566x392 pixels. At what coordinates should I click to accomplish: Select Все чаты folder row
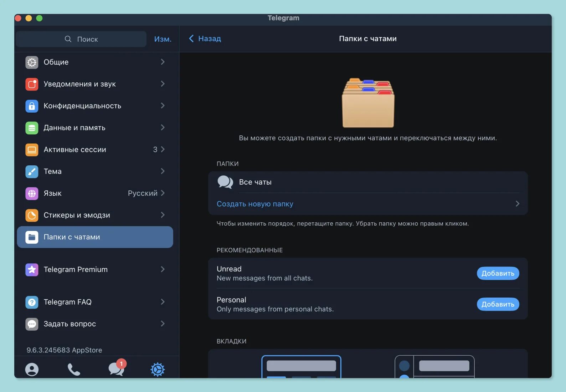pyautogui.click(x=368, y=182)
